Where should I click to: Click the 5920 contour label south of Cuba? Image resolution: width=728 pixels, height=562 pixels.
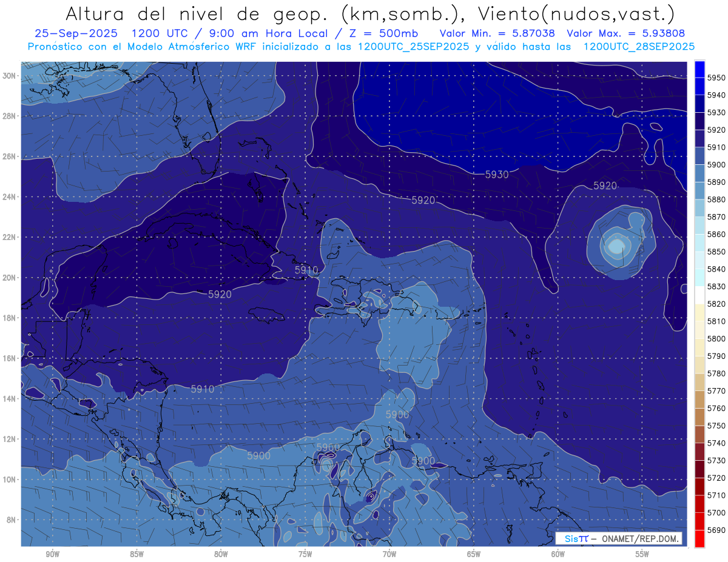[220, 294]
